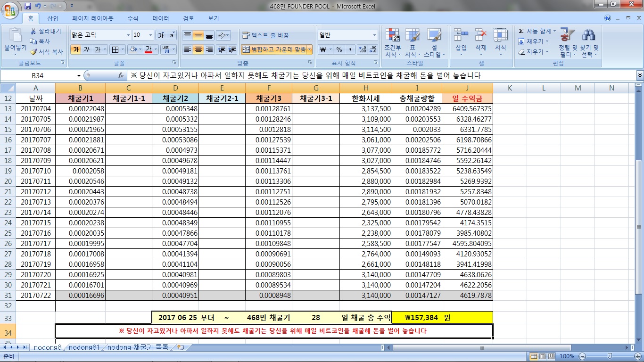Toggle underline formatting
The width and height of the screenshot is (644, 362).
[x=97, y=49]
